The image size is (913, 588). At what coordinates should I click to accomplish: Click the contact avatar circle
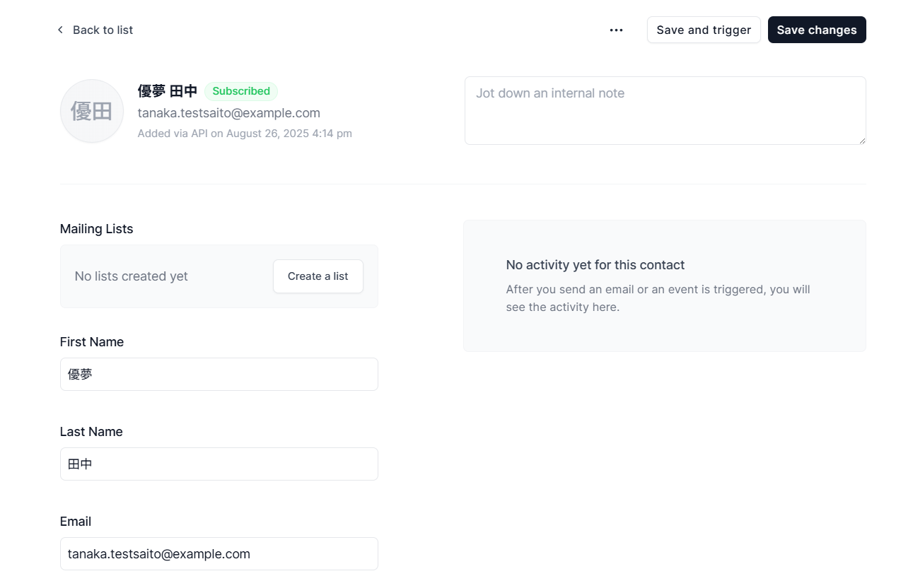tap(92, 111)
